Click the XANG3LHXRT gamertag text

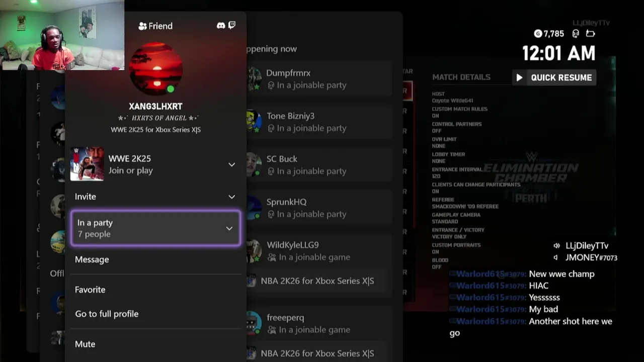tap(155, 107)
